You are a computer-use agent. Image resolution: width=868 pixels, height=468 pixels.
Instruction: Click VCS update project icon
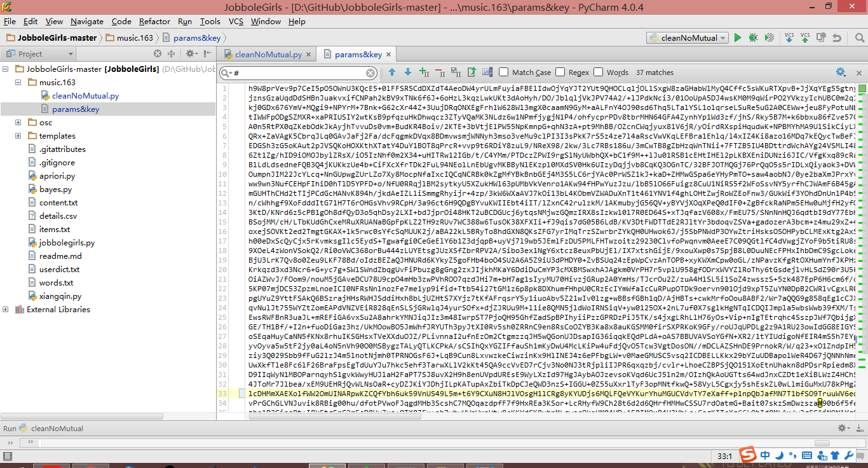coord(789,38)
